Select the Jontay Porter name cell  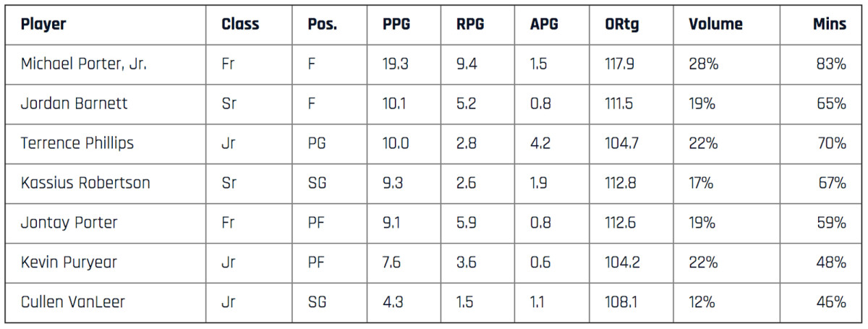[69, 223]
